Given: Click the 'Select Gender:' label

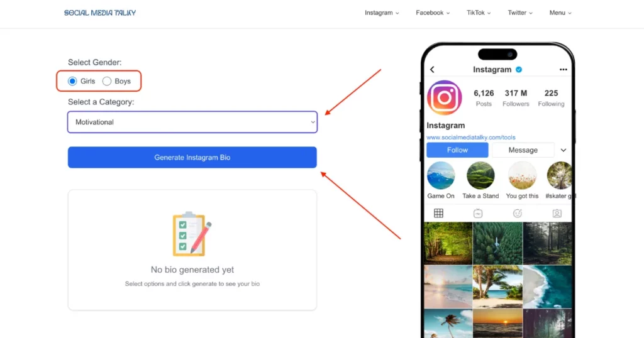Looking at the screenshot, I should coord(95,62).
